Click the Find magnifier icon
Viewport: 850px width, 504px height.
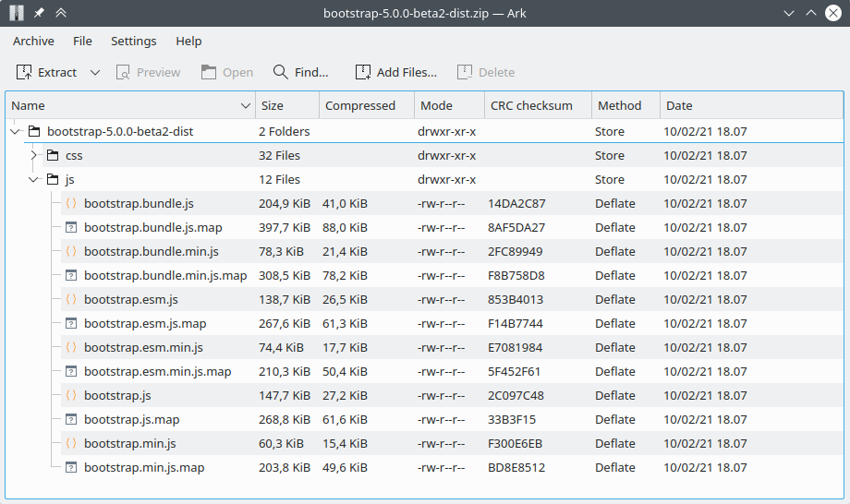pos(281,72)
